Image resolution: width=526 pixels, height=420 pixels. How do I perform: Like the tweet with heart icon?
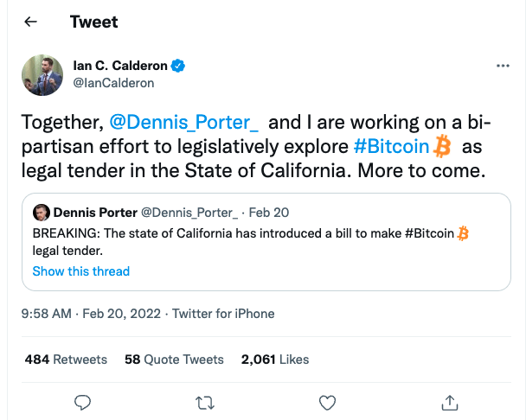327,402
